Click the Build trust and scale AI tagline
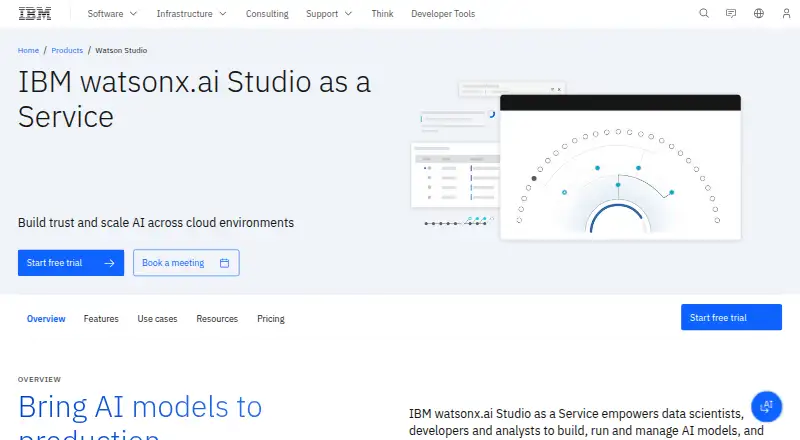The height and width of the screenshot is (440, 800). (156, 223)
